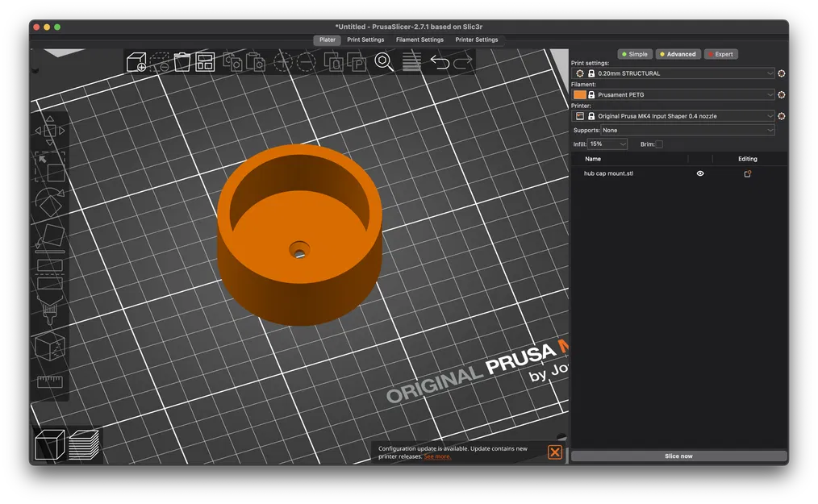Viewport: 818px width, 504px height.
Task: Open the Print Settings tab
Action: coord(365,40)
